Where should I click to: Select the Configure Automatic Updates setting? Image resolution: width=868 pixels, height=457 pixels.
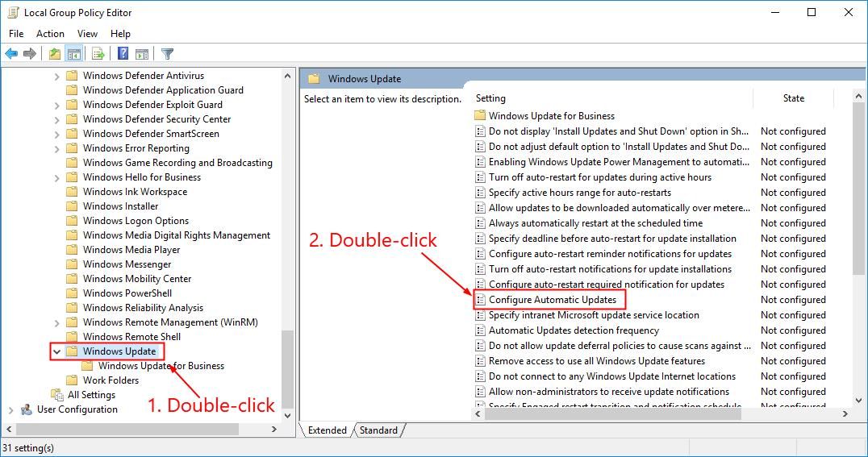click(x=552, y=300)
